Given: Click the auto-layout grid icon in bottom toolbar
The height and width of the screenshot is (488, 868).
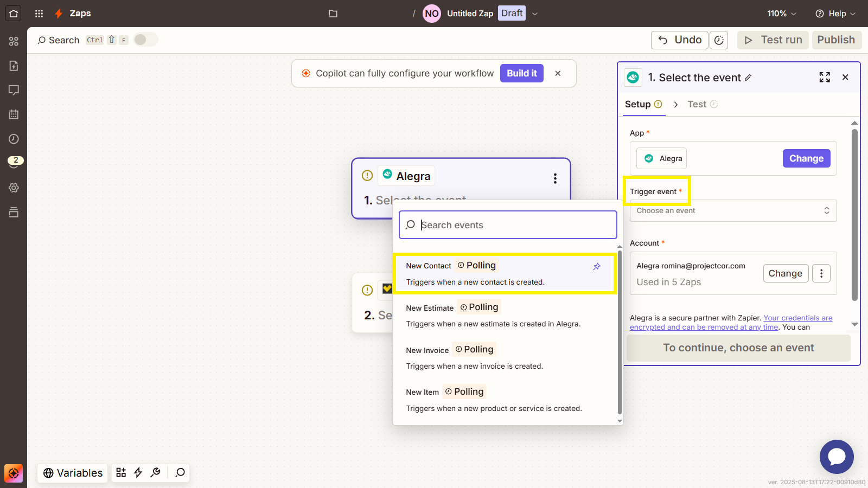Looking at the screenshot, I should tap(121, 473).
